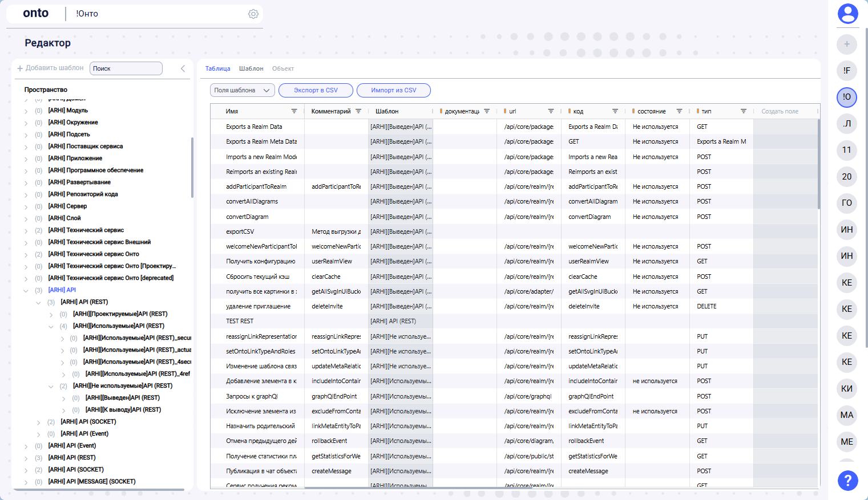Click the table vertical scrollbar
Screen dimensions: 868x500
pos(819,165)
